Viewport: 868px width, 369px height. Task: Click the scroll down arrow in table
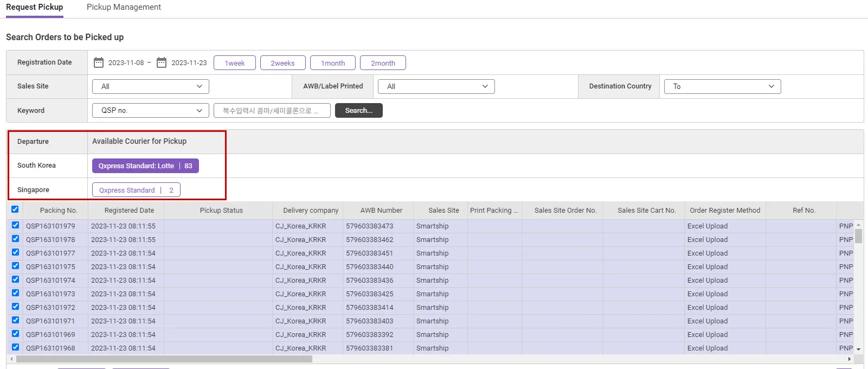[858, 349]
